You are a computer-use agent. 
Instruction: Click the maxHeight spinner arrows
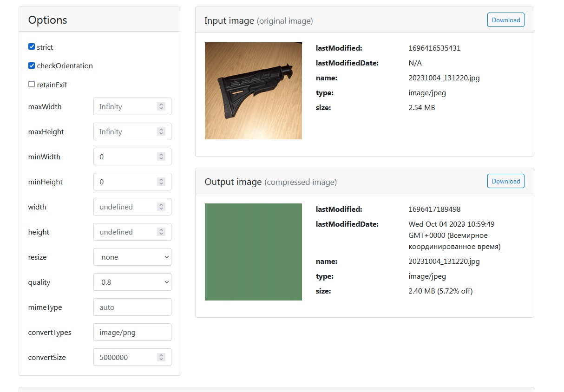[x=161, y=131]
